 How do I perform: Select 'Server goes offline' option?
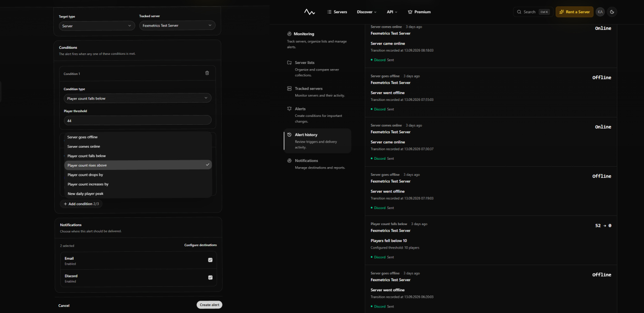coord(138,137)
